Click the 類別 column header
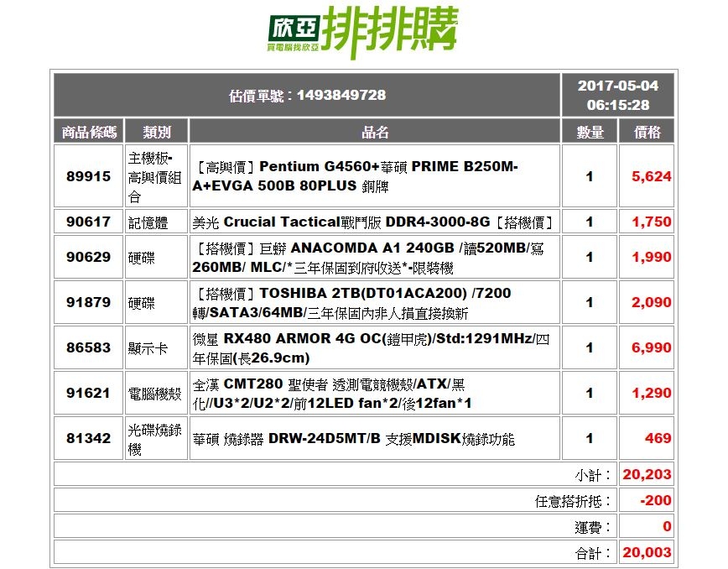The height and width of the screenshot is (569, 728). (157, 133)
